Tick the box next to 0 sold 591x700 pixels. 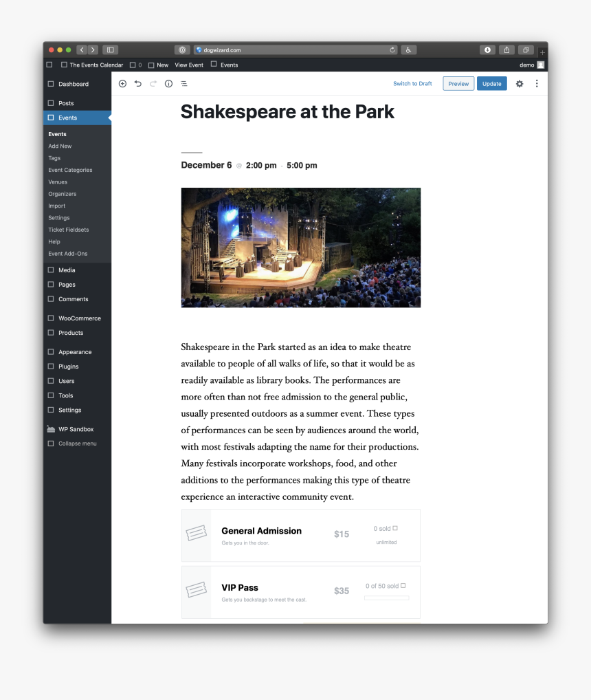coord(395,529)
